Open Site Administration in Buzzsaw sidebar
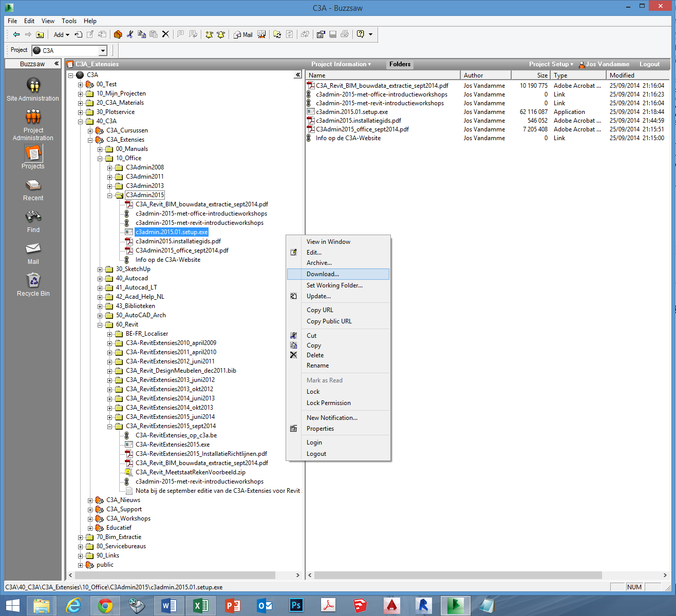 [33, 89]
